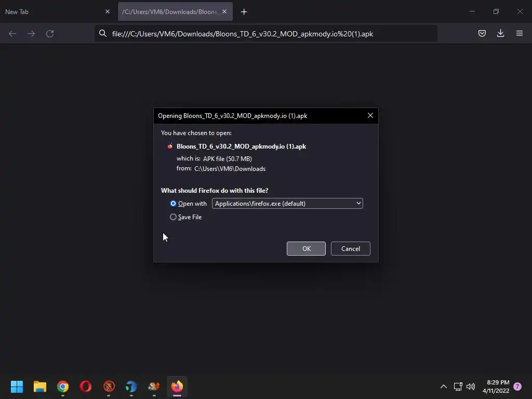This screenshot has width=532, height=399.
Task: Show hidden system tray icons chevron
Action: click(x=444, y=387)
